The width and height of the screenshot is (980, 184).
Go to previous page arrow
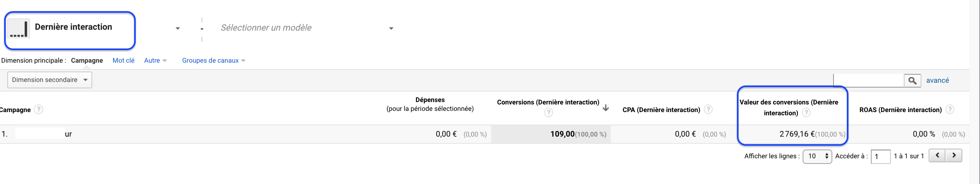pos(937,155)
